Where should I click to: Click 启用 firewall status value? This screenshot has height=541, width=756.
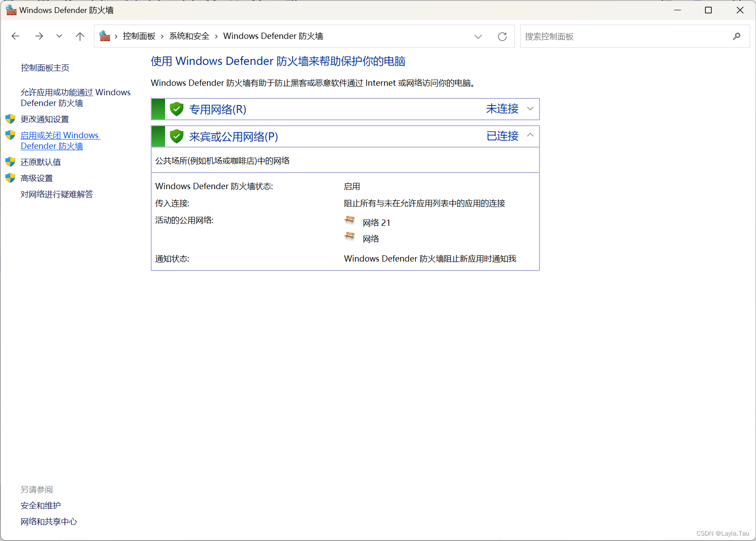(352, 186)
